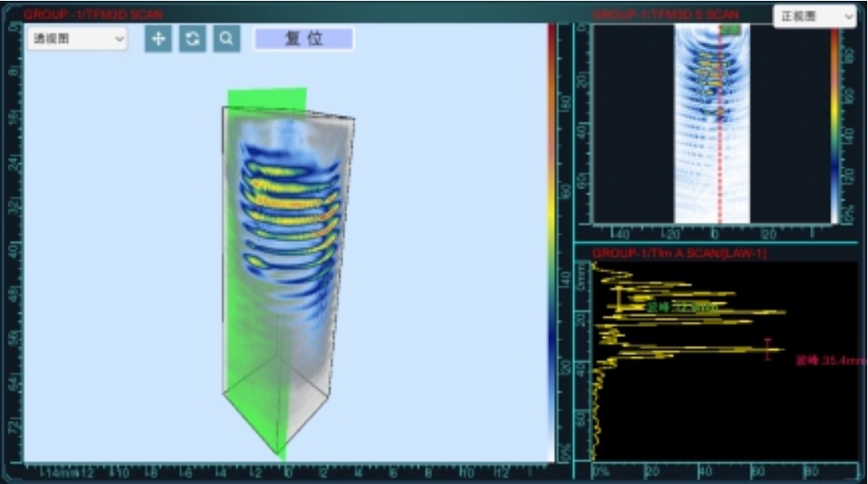Click the rotate/refresh view icon

point(192,39)
